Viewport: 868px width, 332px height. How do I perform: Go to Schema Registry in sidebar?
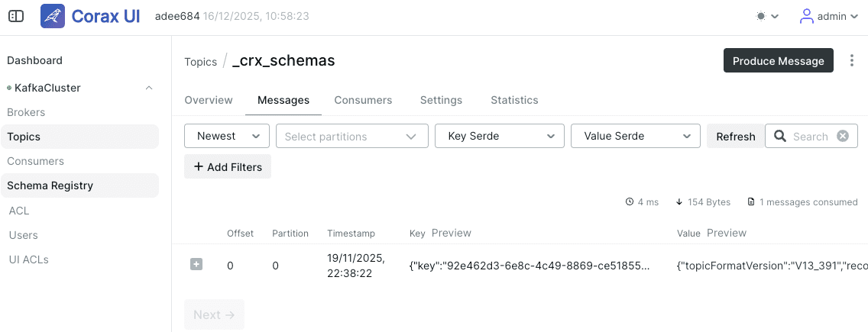click(x=79, y=185)
